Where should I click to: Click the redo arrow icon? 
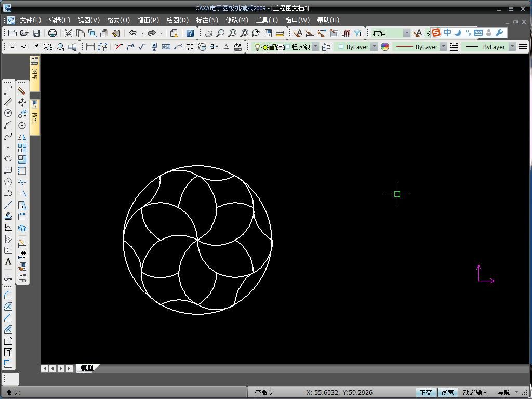(152, 33)
